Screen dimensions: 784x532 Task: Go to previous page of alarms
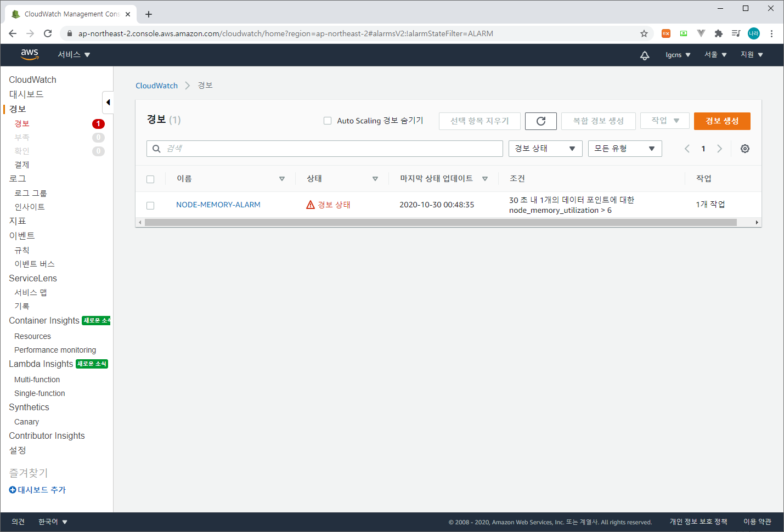(687, 149)
